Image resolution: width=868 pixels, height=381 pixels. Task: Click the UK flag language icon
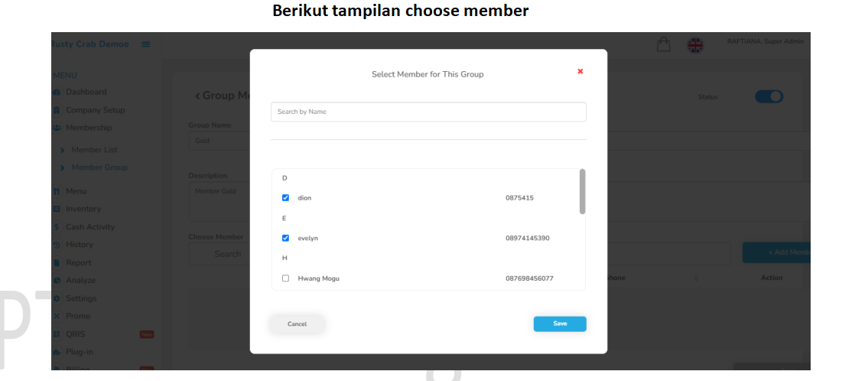tap(695, 45)
